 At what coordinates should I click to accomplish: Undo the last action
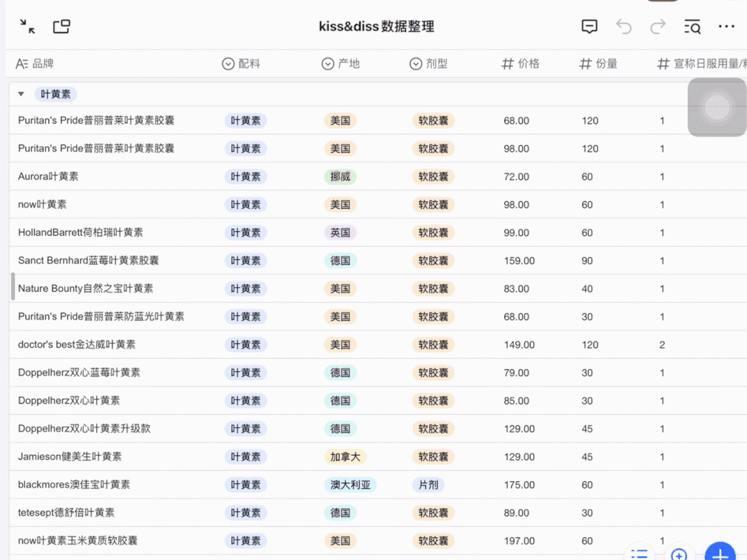pos(624,27)
